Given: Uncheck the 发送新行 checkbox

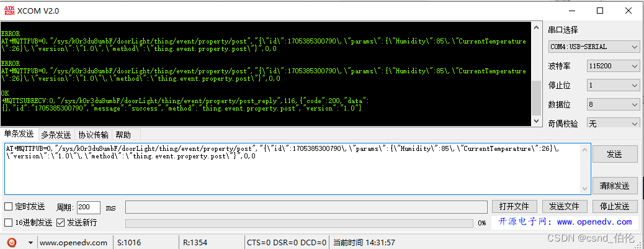Looking at the screenshot, I should coord(60,223).
